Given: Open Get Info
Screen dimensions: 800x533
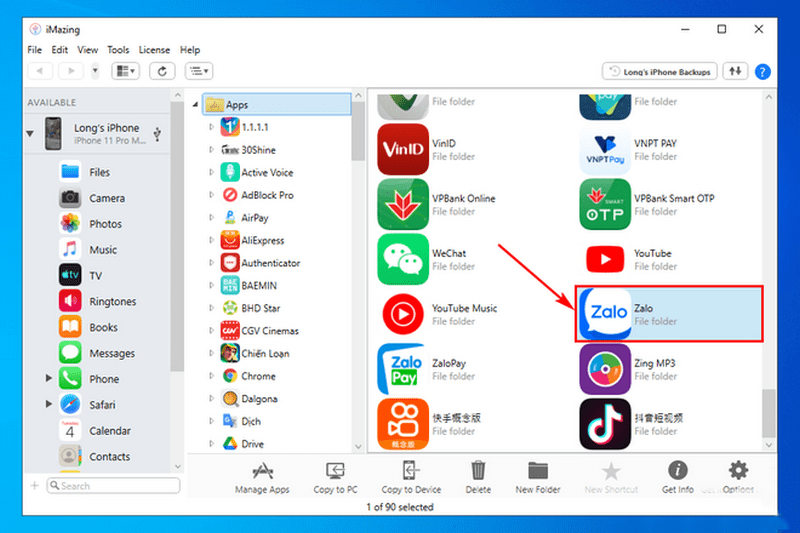Looking at the screenshot, I should (x=678, y=477).
